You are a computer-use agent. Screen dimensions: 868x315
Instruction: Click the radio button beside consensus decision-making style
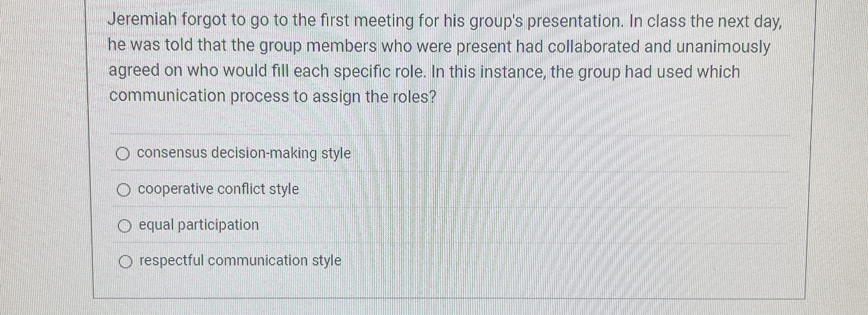123,153
